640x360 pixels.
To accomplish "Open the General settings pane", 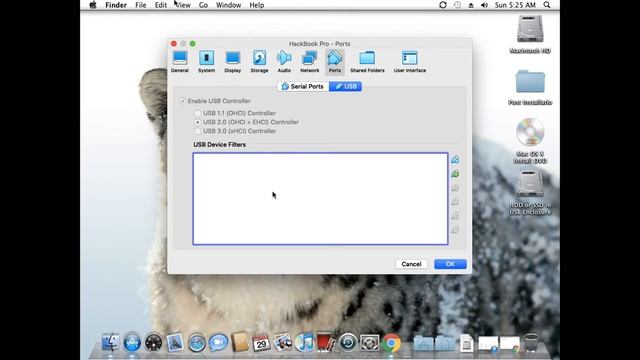I will (x=180, y=62).
